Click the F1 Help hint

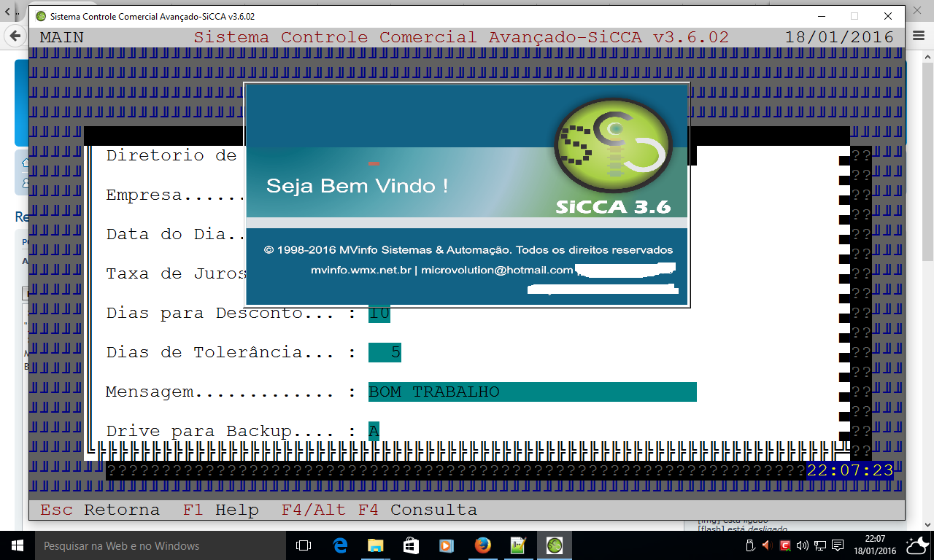pyautogui.click(x=221, y=510)
